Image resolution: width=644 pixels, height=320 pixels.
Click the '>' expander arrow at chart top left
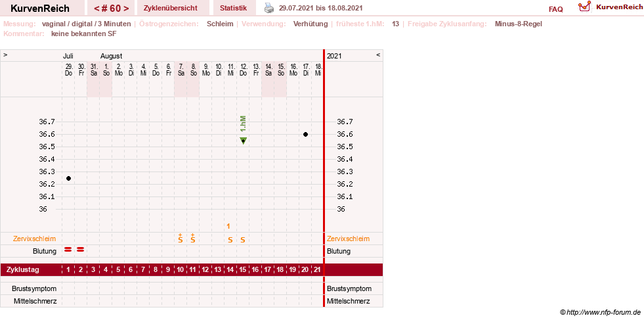(5, 55)
